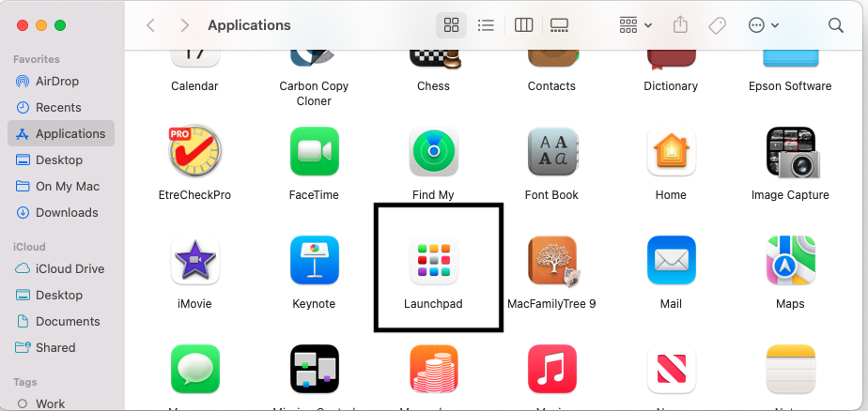Click the Dictionary app label
Viewport: 868px width, 411px height.
coord(671,86)
